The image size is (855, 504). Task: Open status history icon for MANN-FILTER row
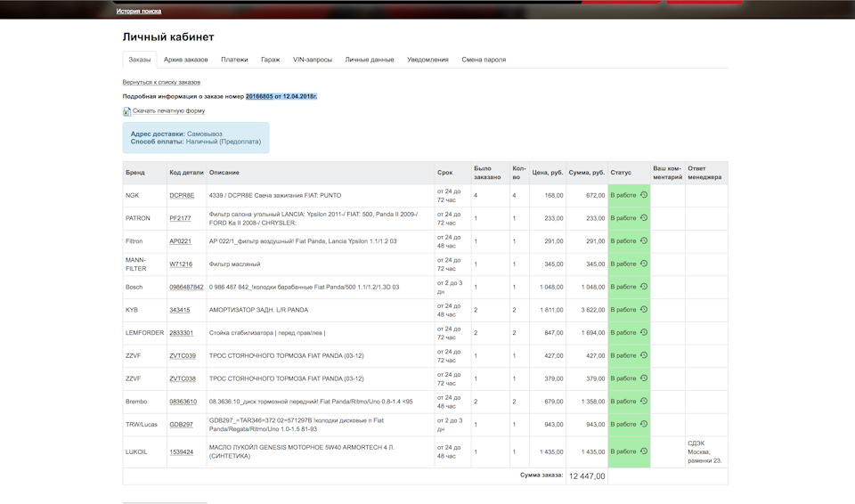point(643,264)
